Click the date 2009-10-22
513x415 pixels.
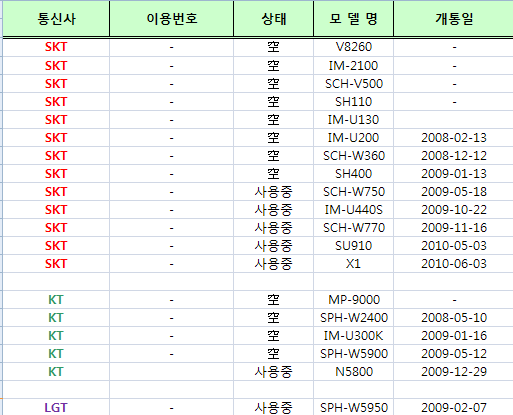(454, 210)
